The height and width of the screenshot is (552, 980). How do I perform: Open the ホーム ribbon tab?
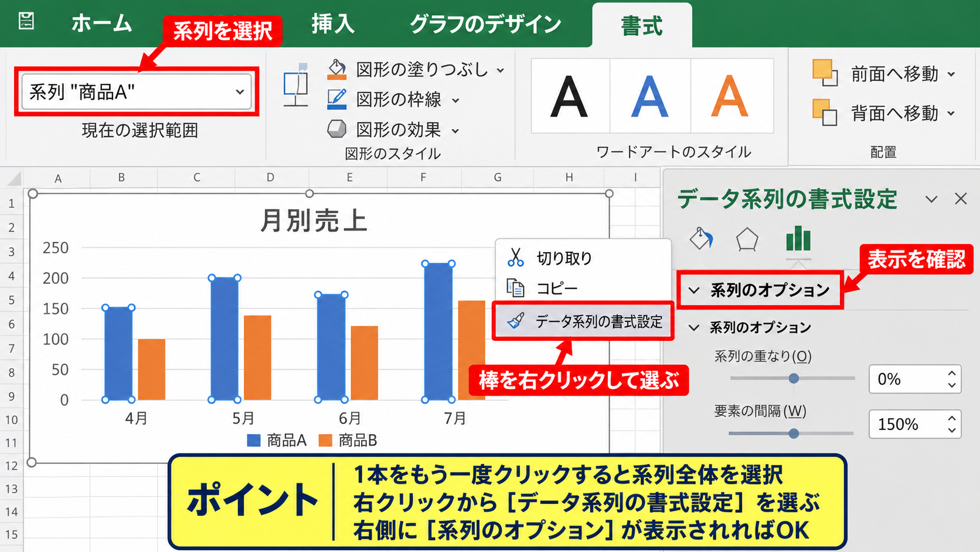point(102,23)
